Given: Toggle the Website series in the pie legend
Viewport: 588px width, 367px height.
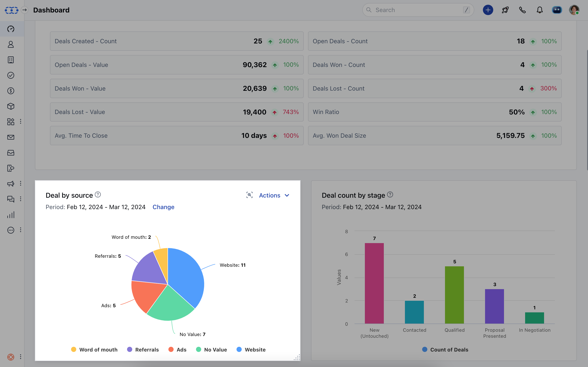Looking at the screenshot, I should pyautogui.click(x=251, y=350).
